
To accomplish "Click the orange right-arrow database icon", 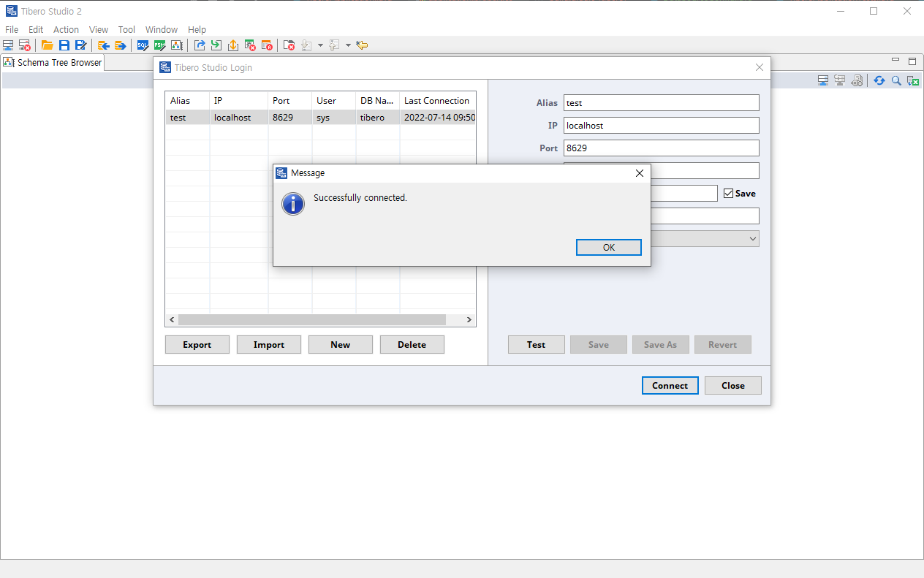I will [x=121, y=45].
